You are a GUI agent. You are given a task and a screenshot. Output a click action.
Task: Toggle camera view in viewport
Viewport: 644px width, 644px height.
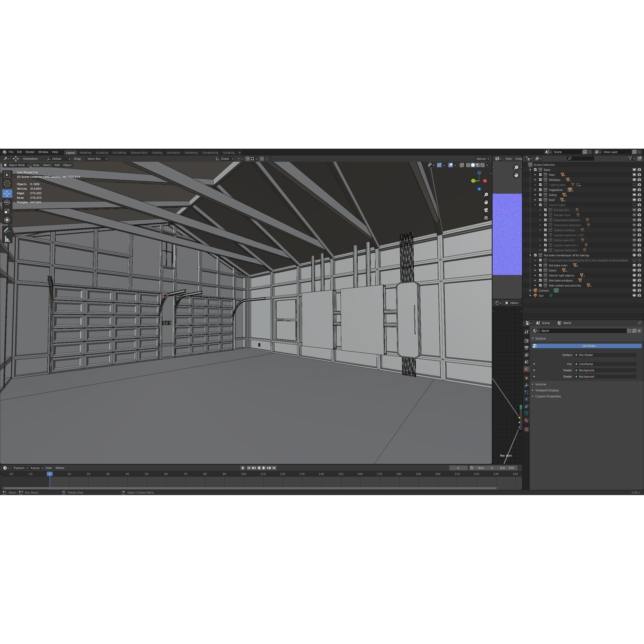(x=486, y=210)
